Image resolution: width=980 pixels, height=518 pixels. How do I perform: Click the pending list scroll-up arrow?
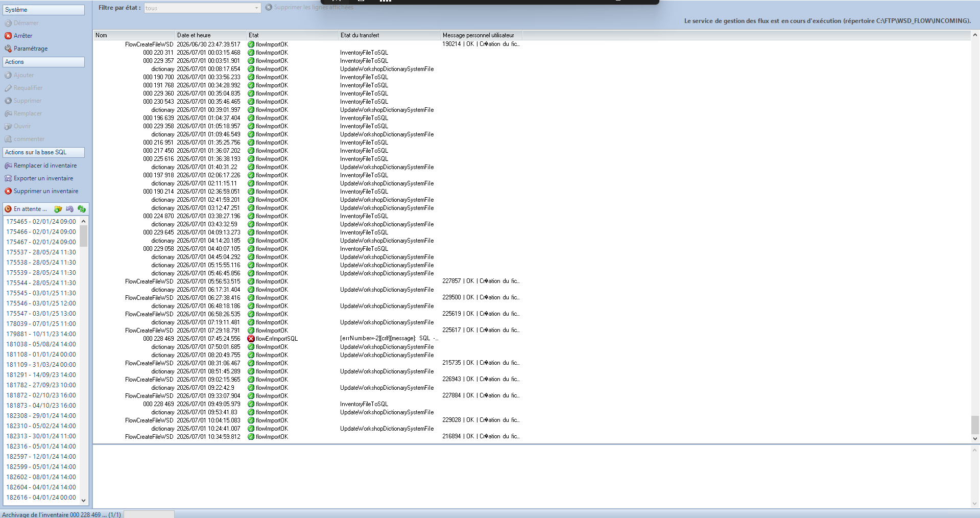83,221
